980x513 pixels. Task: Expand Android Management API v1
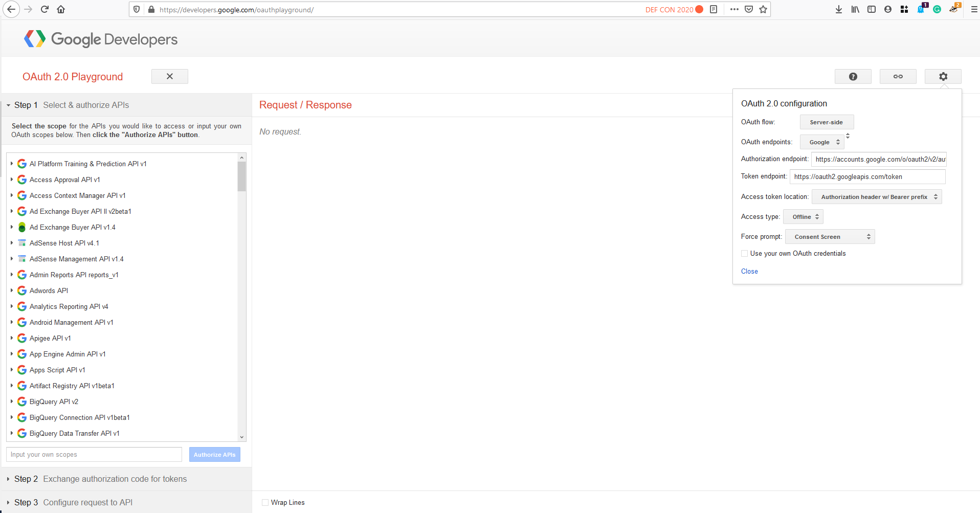(x=12, y=322)
